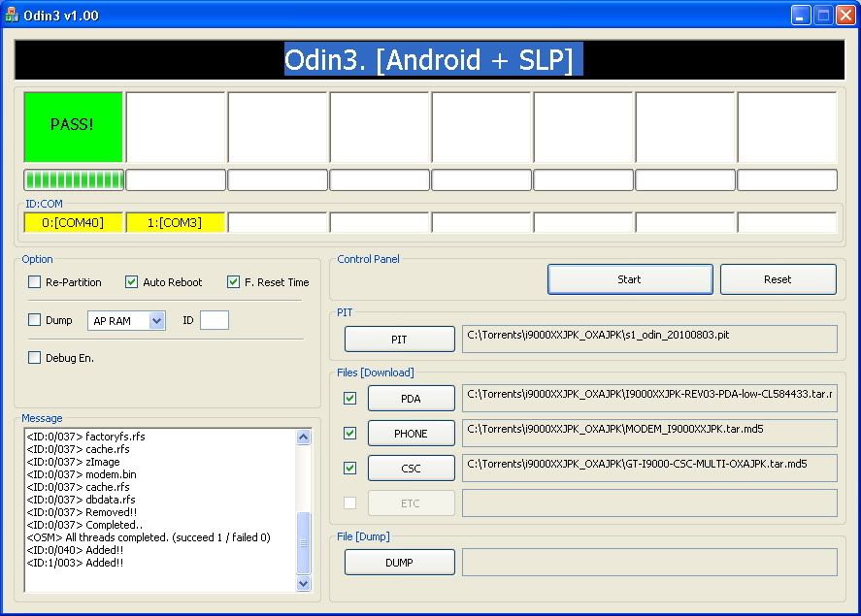861x616 pixels.
Task: Enable the Dump checkbox
Action: tap(34, 320)
